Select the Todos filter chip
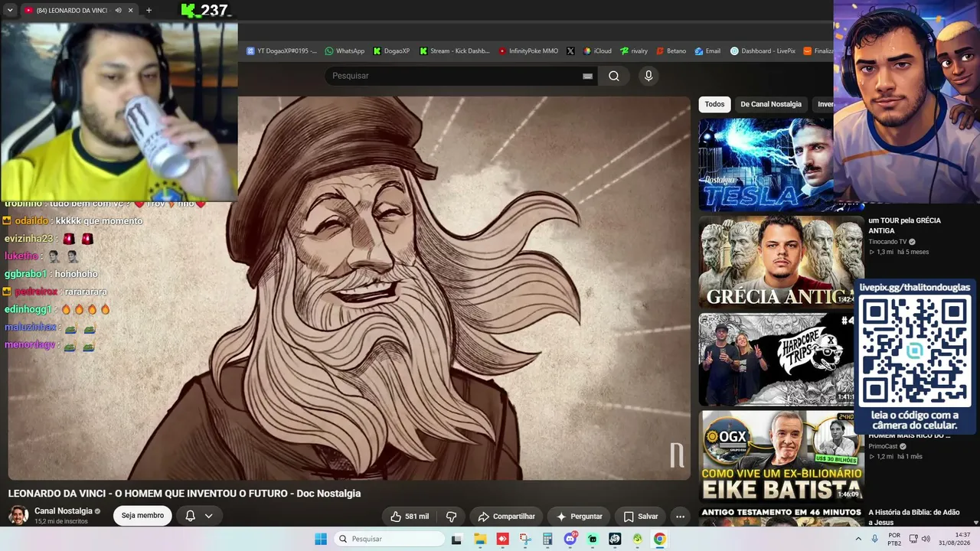This screenshot has height=551, width=980. 714,104
